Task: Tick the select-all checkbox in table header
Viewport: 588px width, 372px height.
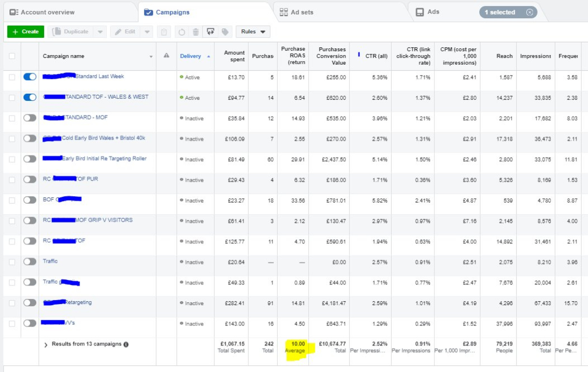Action: [x=12, y=56]
